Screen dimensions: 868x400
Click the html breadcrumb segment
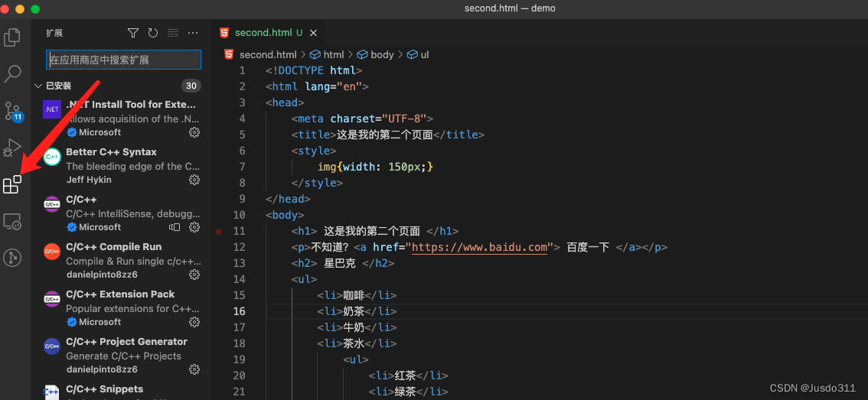pos(328,55)
